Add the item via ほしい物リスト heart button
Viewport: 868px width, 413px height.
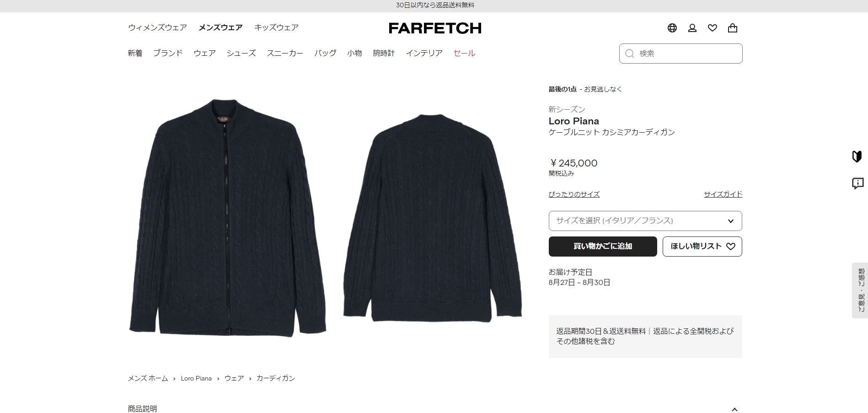[x=702, y=246]
